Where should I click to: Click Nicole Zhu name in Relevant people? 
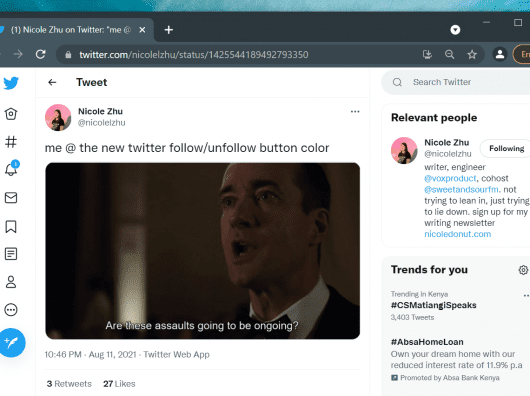click(x=447, y=142)
